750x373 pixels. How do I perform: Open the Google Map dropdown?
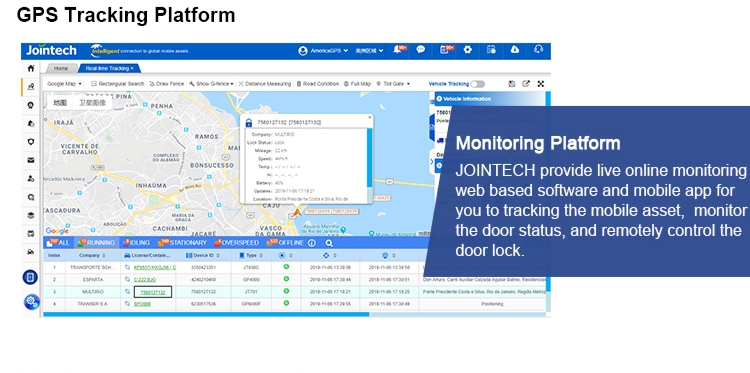point(65,84)
